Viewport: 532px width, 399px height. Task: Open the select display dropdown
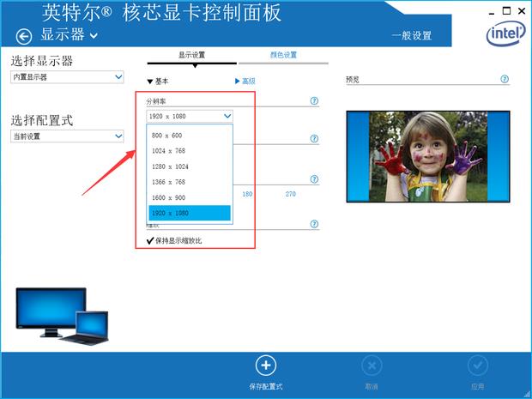(x=67, y=77)
